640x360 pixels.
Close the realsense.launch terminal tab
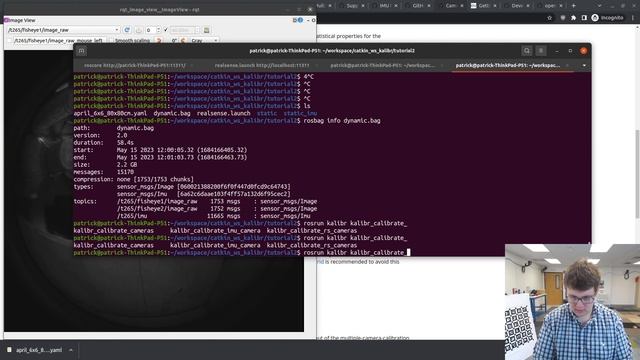pyautogui.click(x=317, y=65)
